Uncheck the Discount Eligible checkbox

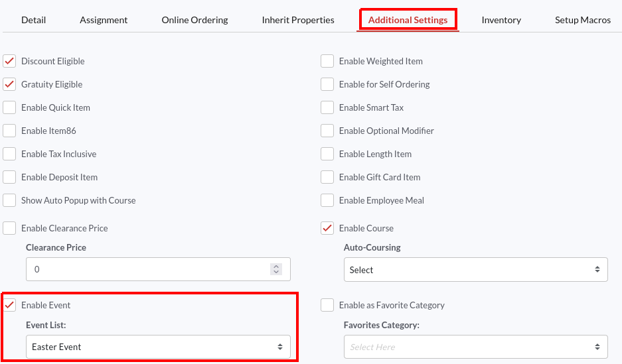tap(10, 61)
